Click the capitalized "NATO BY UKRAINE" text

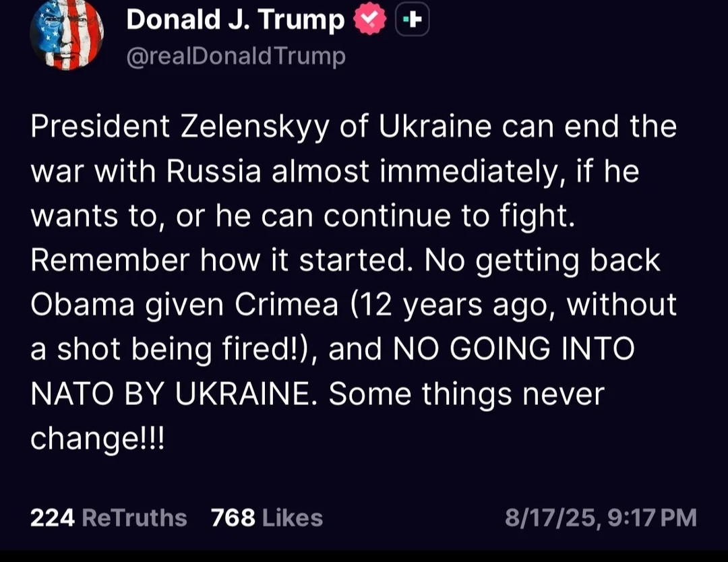click(x=174, y=394)
